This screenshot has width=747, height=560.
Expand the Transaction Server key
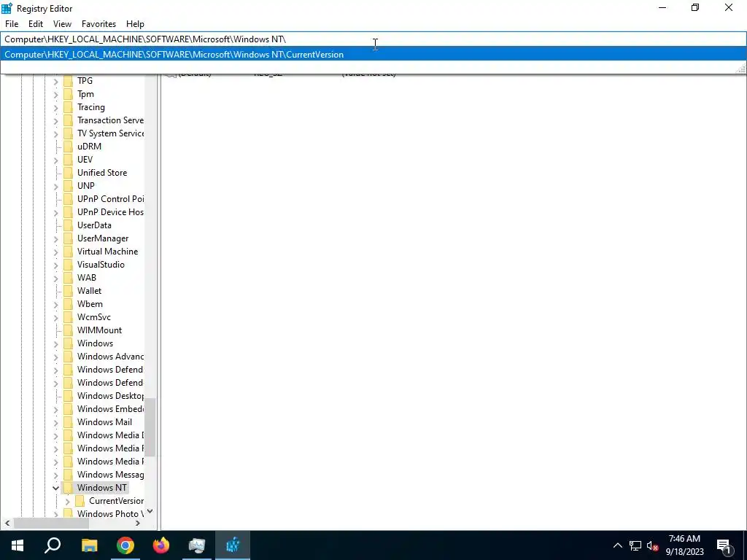(55, 120)
